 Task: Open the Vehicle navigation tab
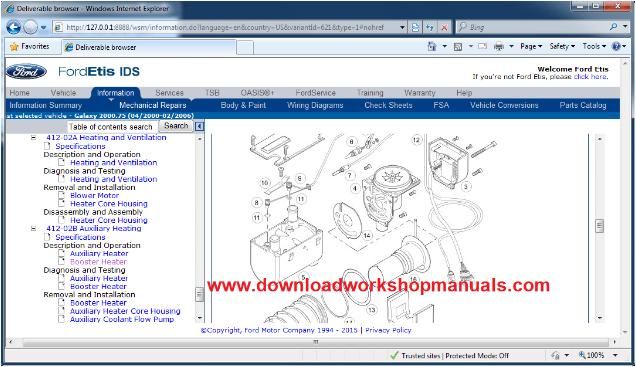point(63,93)
